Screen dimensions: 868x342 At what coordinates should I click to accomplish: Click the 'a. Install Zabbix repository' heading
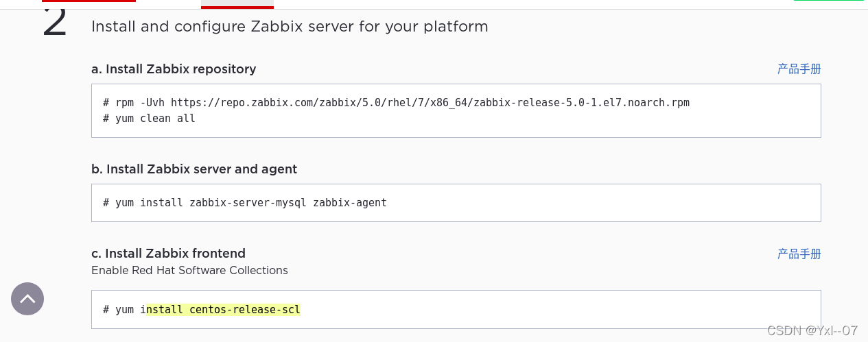pos(174,69)
